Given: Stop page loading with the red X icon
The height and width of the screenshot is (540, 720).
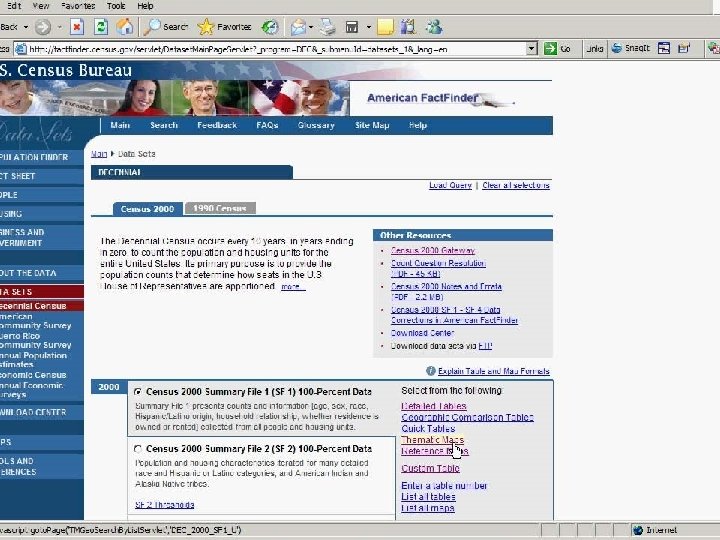Looking at the screenshot, I should tap(77, 27).
